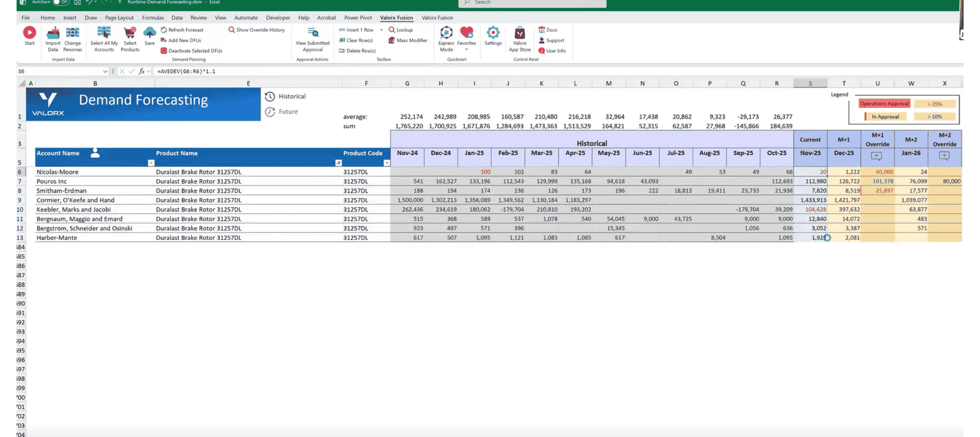980x437 pixels.
Task: Switch to the Home tab
Action: pyautogui.click(x=48, y=17)
